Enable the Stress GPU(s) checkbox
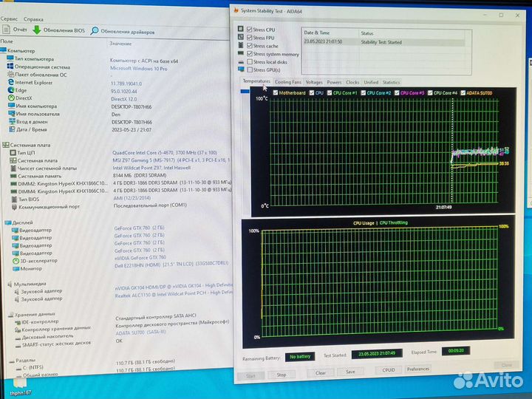532x399 pixels. (x=250, y=69)
